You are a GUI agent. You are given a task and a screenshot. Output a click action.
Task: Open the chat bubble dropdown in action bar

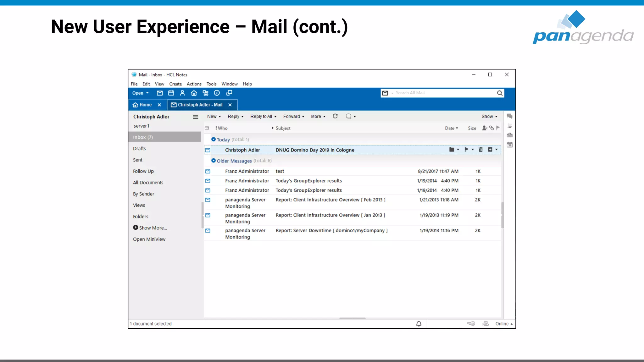(351, 116)
